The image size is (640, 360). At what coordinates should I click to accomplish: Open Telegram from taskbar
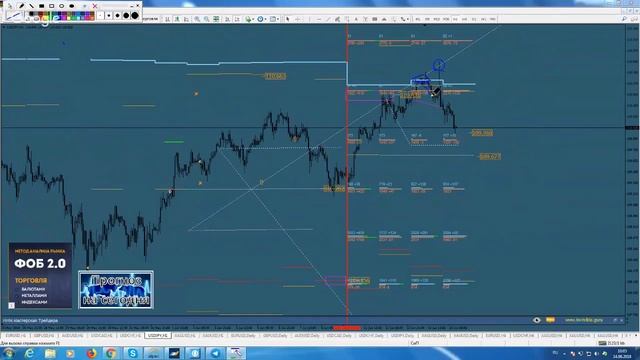pyautogui.click(x=215, y=353)
